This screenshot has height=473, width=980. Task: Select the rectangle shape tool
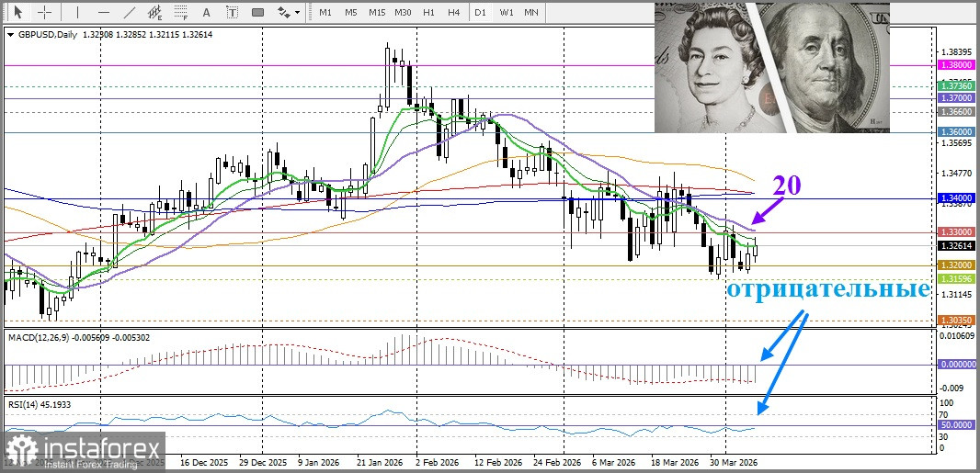click(x=257, y=12)
